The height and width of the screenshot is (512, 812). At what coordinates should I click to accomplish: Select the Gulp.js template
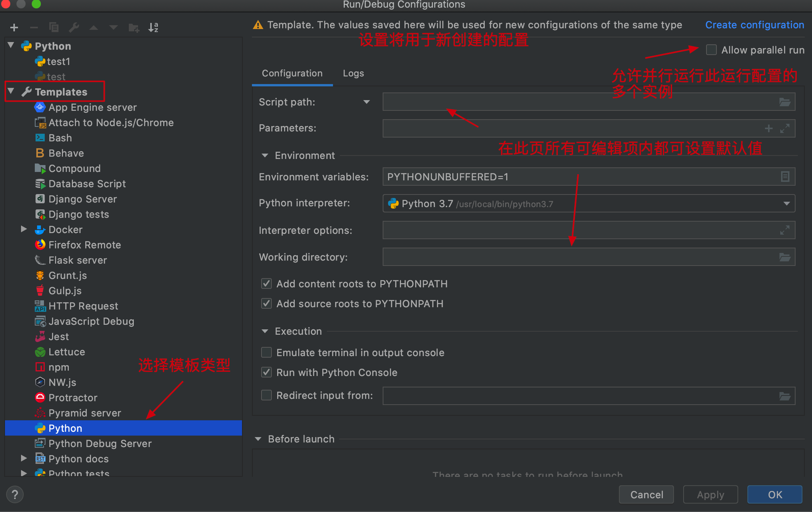(58, 291)
